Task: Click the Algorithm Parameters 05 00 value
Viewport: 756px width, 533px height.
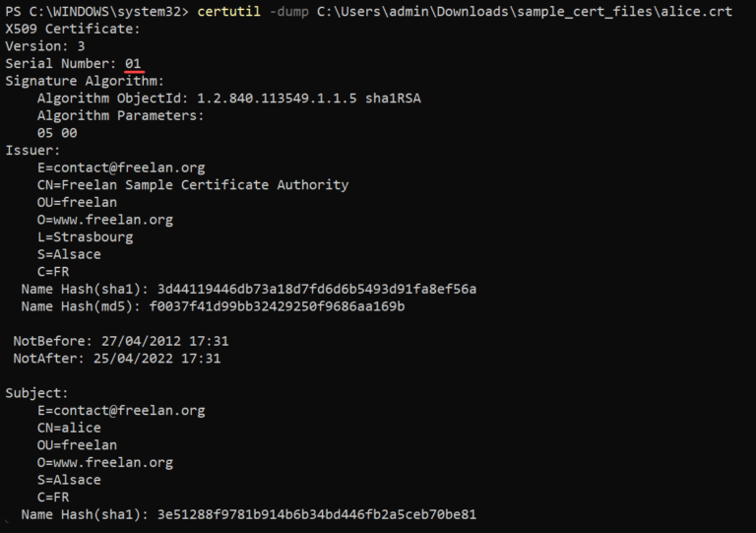Action: point(57,133)
